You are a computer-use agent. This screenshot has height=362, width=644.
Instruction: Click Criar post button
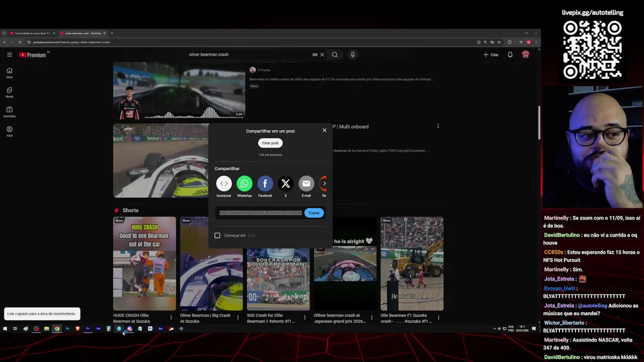coord(270,143)
